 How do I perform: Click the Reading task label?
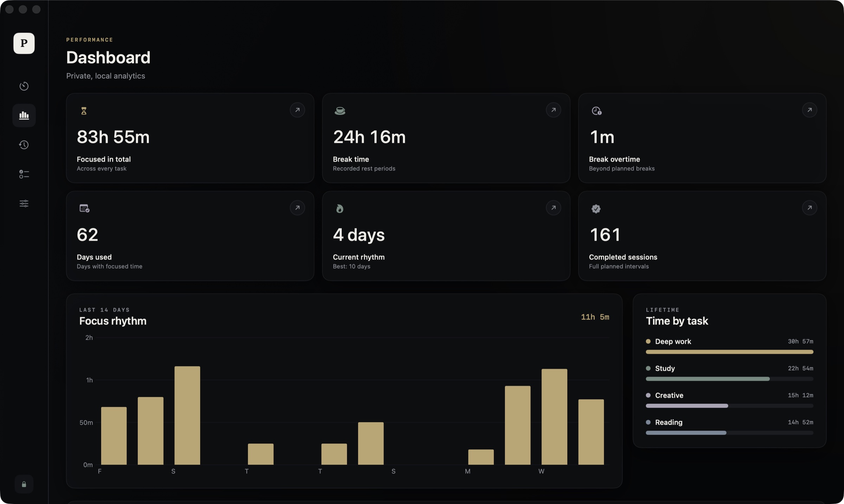click(669, 422)
